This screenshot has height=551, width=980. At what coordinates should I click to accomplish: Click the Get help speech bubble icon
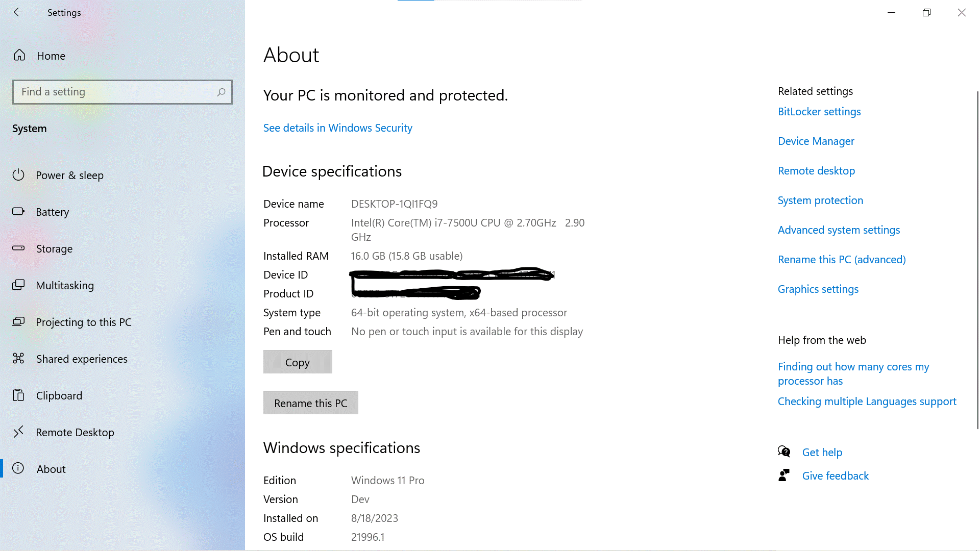pyautogui.click(x=784, y=452)
